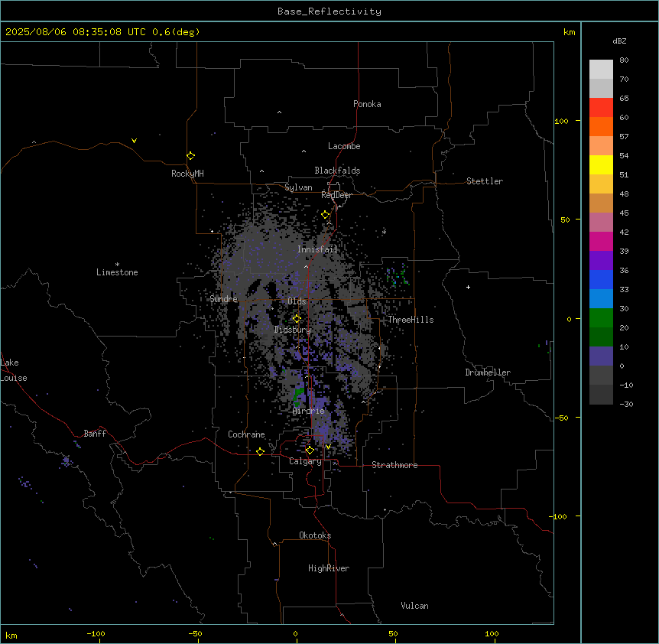Screen dimensions: 659x644
Task: Click the Base_Reflectivity title
Action: (x=329, y=11)
